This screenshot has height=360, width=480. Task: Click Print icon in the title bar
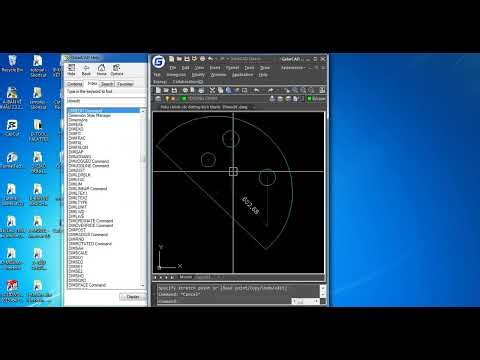[202, 59]
